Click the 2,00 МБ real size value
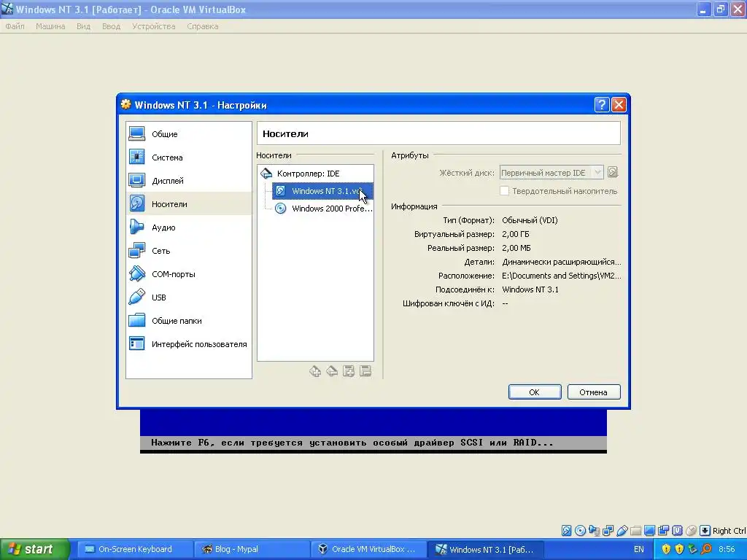 [x=516, y=248]
